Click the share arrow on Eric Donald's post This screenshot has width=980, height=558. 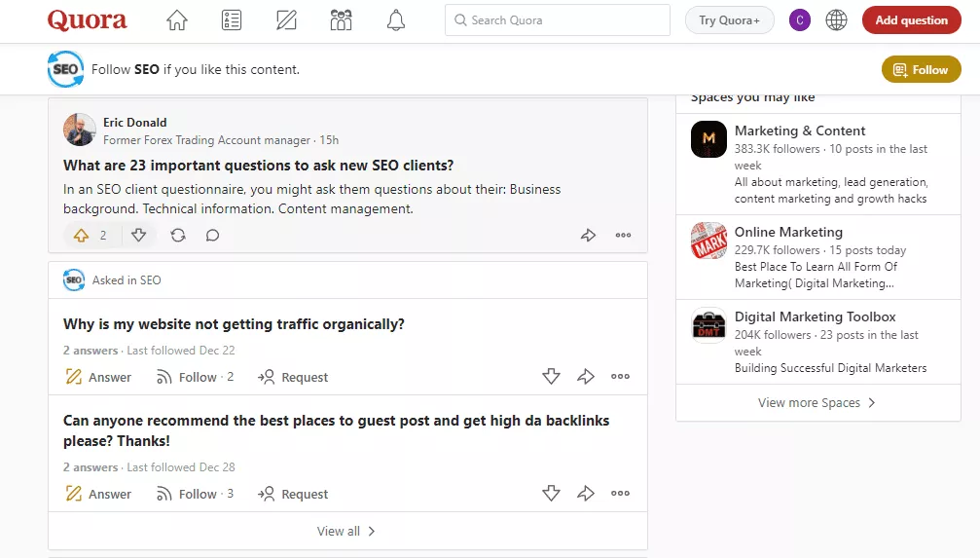pos(588,236)
